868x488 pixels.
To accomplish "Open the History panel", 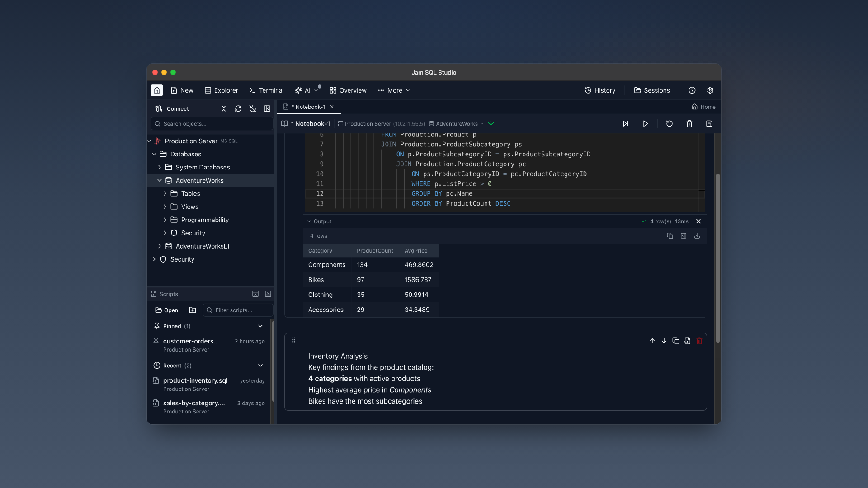I will click(600, 90).
